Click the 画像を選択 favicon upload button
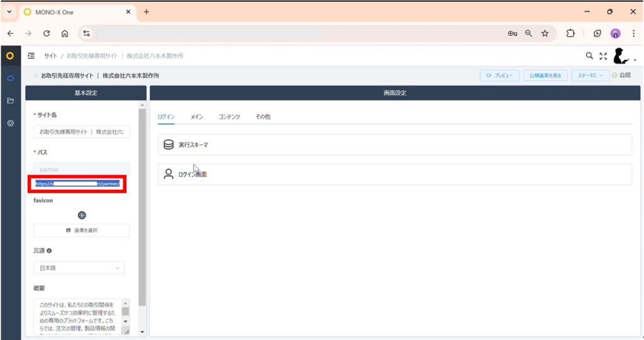Image resolution: width=644 pixels, height=340 pixels. pyautogui.click(x=82, y=231)
